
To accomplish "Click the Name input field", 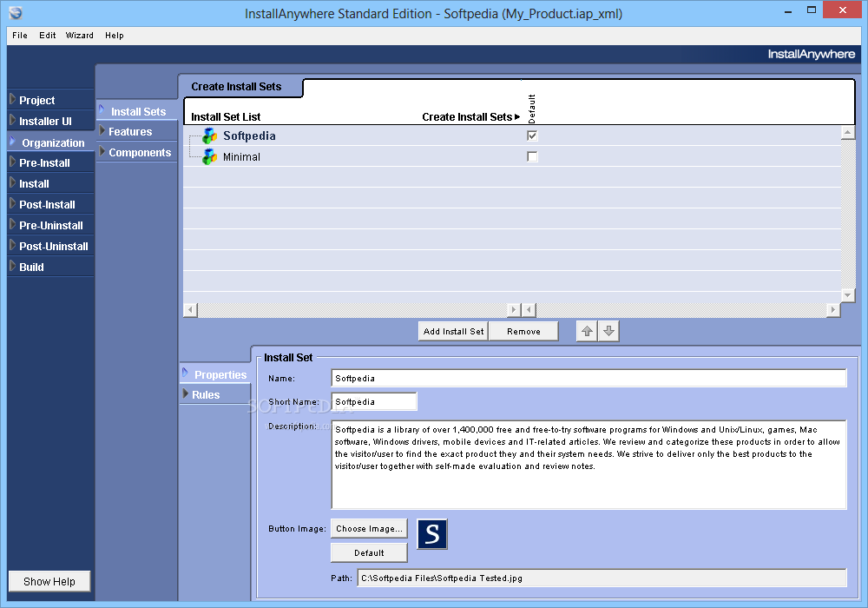I will point(589,378).
